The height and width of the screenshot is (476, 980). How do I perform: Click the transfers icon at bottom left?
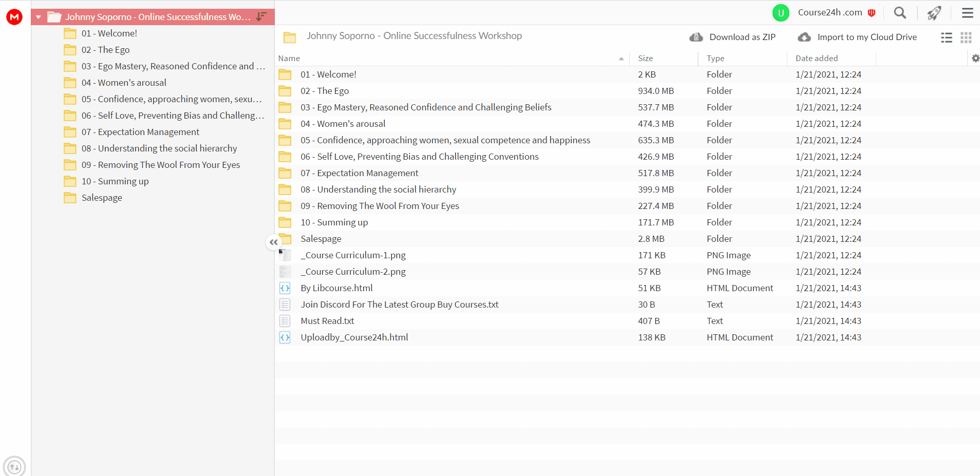pyautogui.click(x=14, y=466)
